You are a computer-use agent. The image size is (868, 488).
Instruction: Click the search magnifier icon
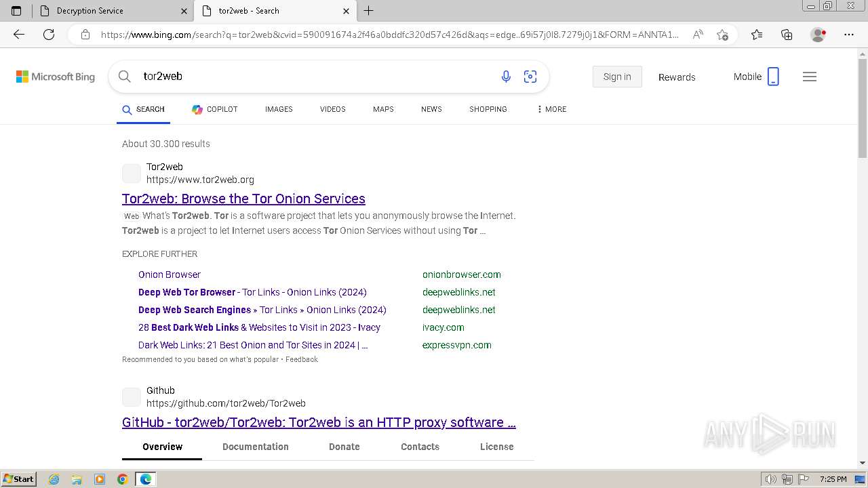[125, 77]
